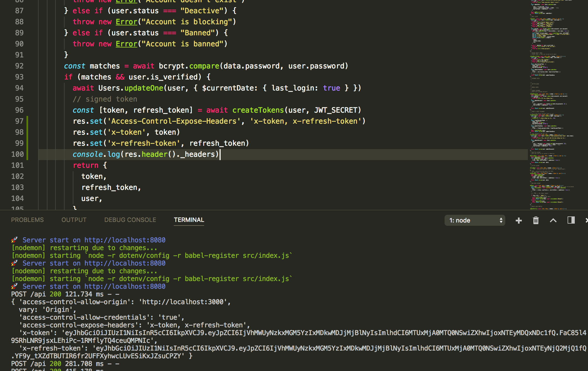Switch to the OUTPUT tab
Screen dimensions: 588x371
tap(74, 220)
